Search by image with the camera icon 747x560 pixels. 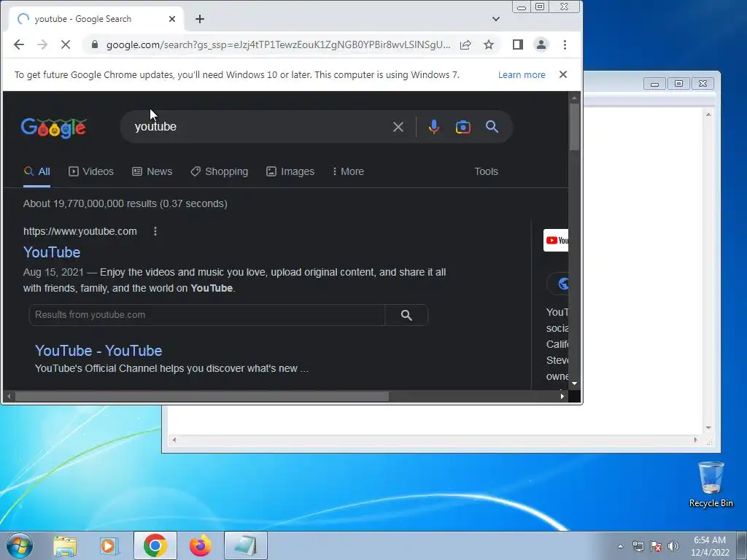click(463, 127)
